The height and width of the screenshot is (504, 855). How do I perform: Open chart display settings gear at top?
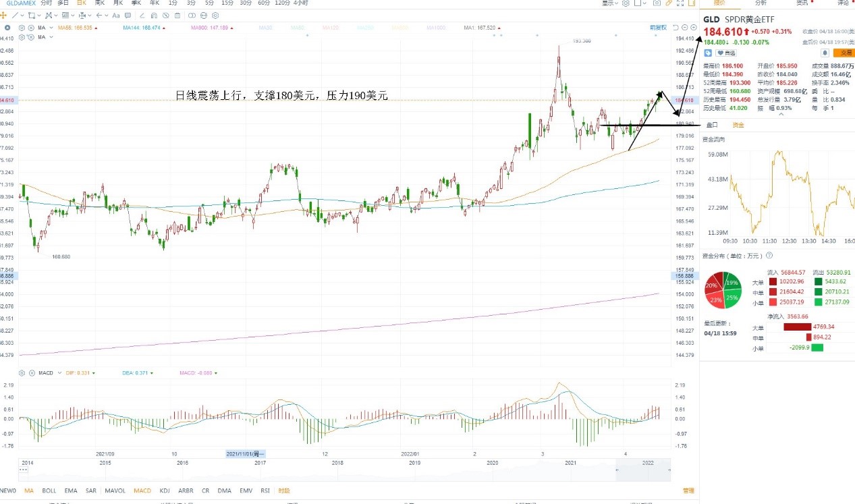pyautogui.click(x=626, y=3)
